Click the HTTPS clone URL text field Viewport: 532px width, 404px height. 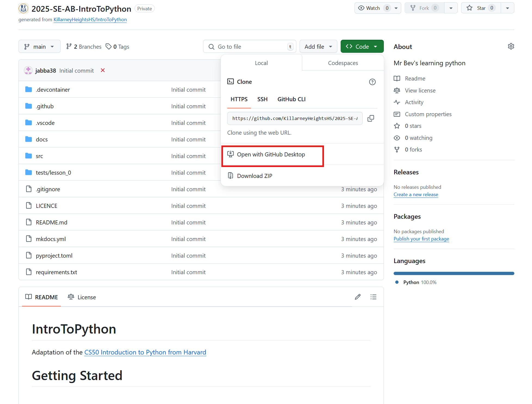[295, 118]
